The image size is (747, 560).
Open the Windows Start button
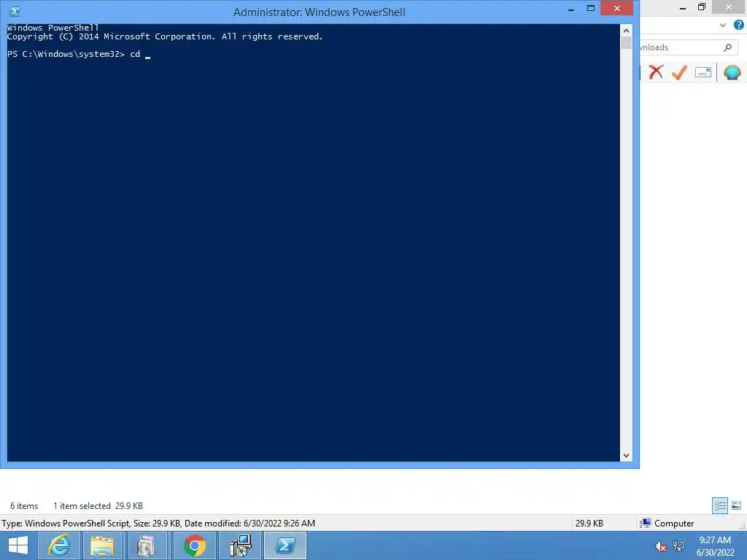18,545
